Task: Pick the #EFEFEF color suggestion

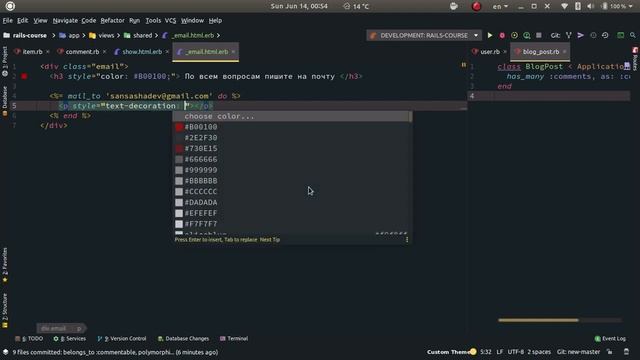Action: coord(291,213)
